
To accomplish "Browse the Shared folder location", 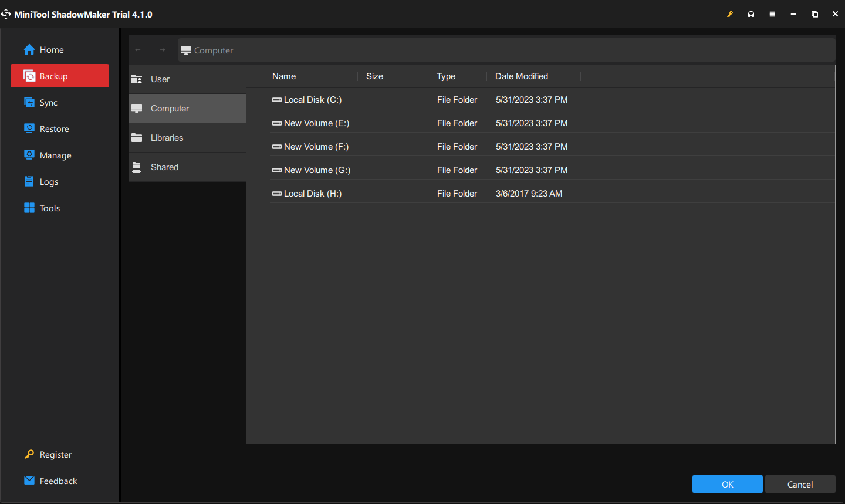I will pos(164,167).
